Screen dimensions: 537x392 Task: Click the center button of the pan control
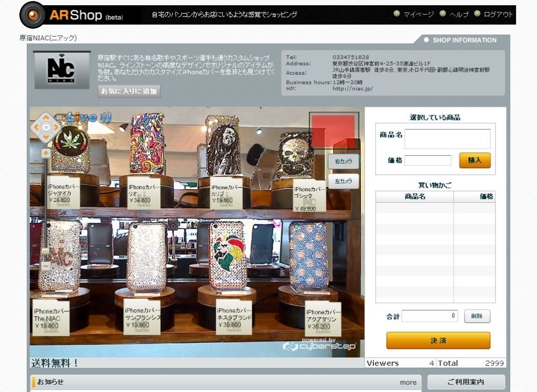(46, 128)
